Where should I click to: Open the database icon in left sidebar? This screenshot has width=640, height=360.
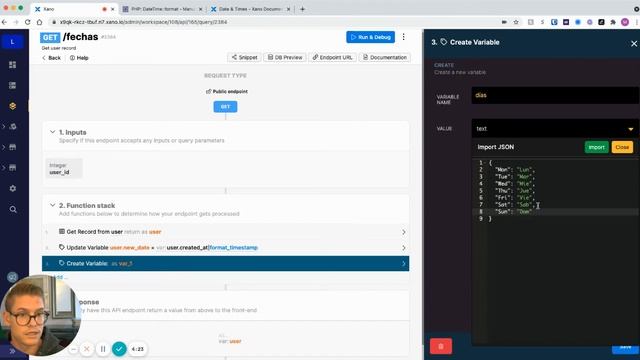point(13,85)
